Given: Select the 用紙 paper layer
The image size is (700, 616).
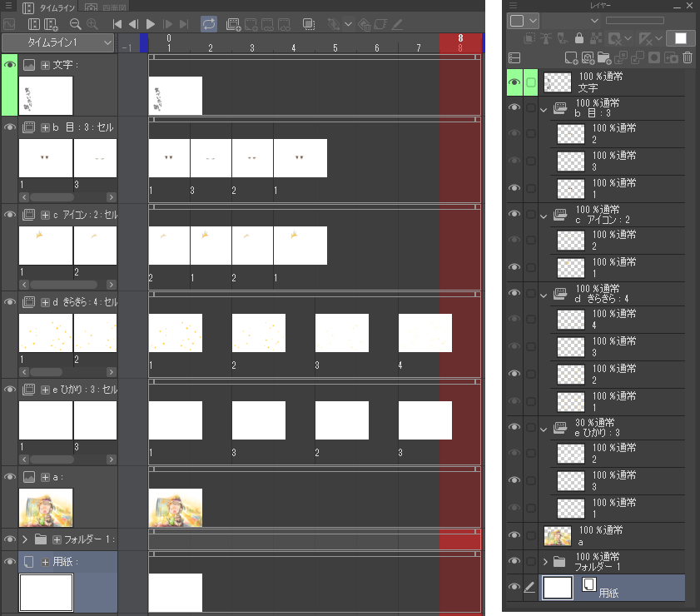Looking at the screenshot, I should click(x=612, y=588).
